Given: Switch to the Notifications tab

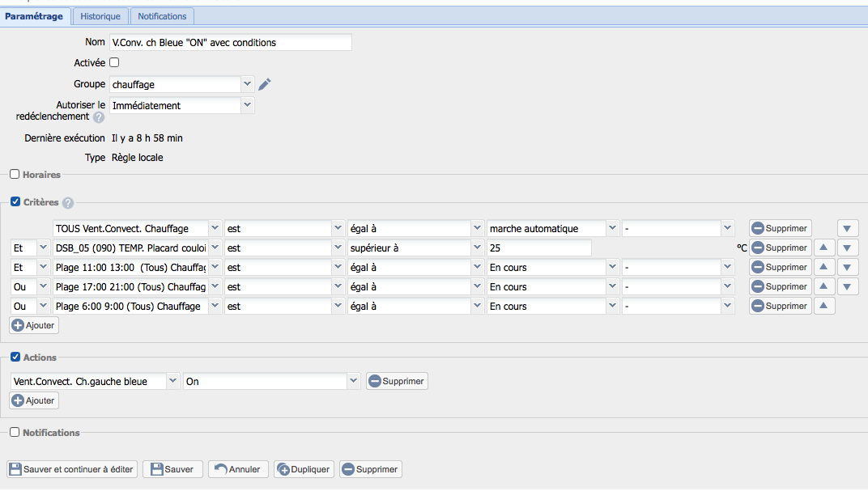Looking at the screenshot, I should click(x=162, y=16).
